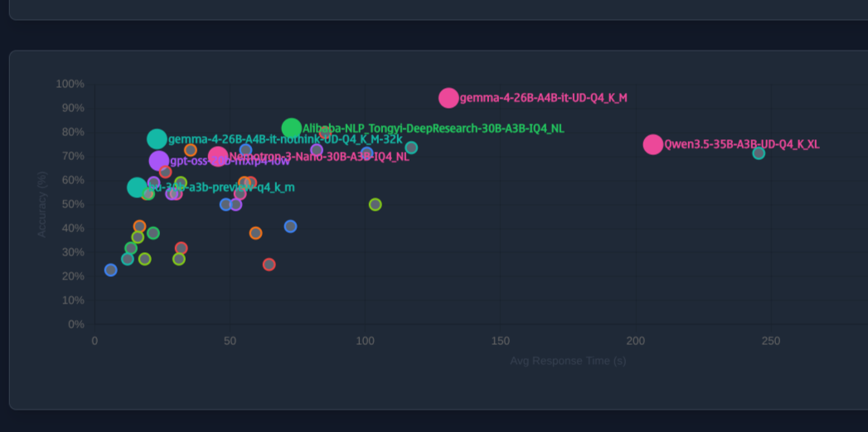This screenshot has height=432, width=868.
Task: Click the pink gemma-4-26B-A4B-it-UD-Q4_K_M data point
Action: (449, 98)
